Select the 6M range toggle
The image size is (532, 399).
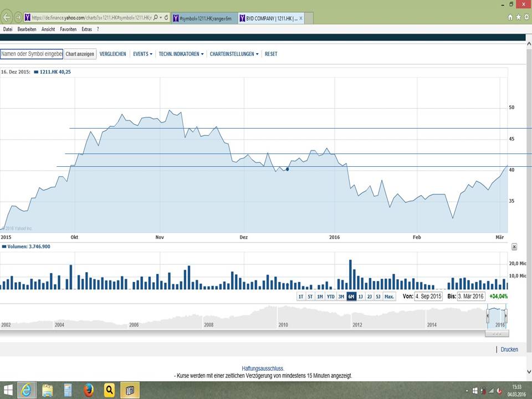pos(351,296)
